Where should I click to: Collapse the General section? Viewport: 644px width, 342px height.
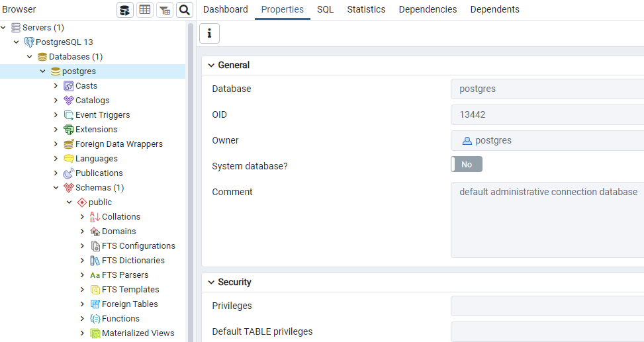pyautogui.click(x=211, y=65)
